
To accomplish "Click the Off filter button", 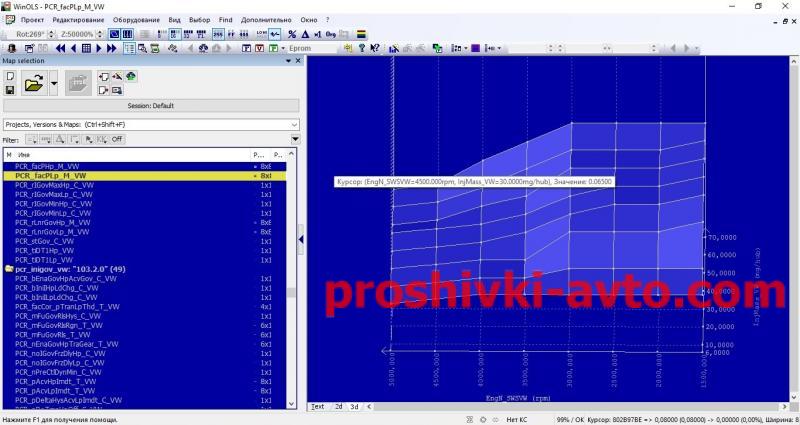I will [x=117, y=139].
